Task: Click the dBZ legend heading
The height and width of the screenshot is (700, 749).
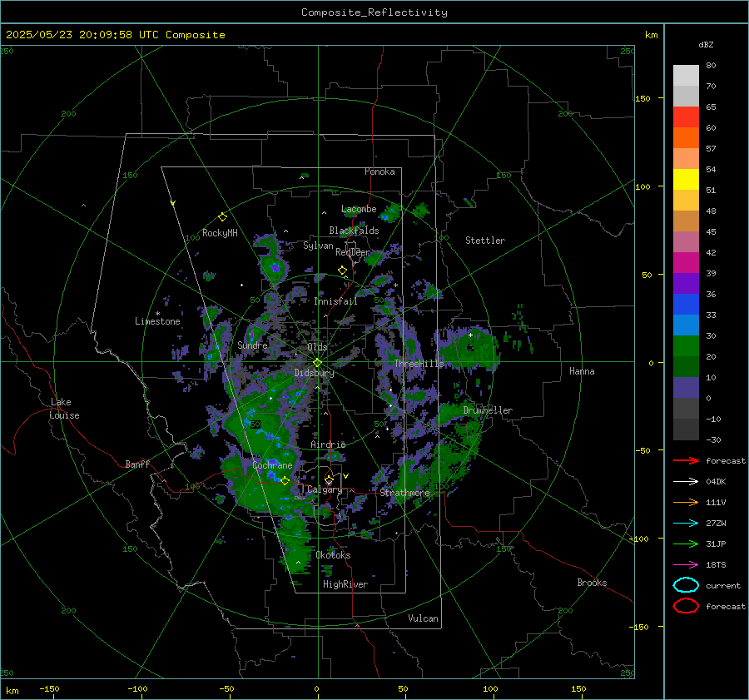Action: [706, 45]
